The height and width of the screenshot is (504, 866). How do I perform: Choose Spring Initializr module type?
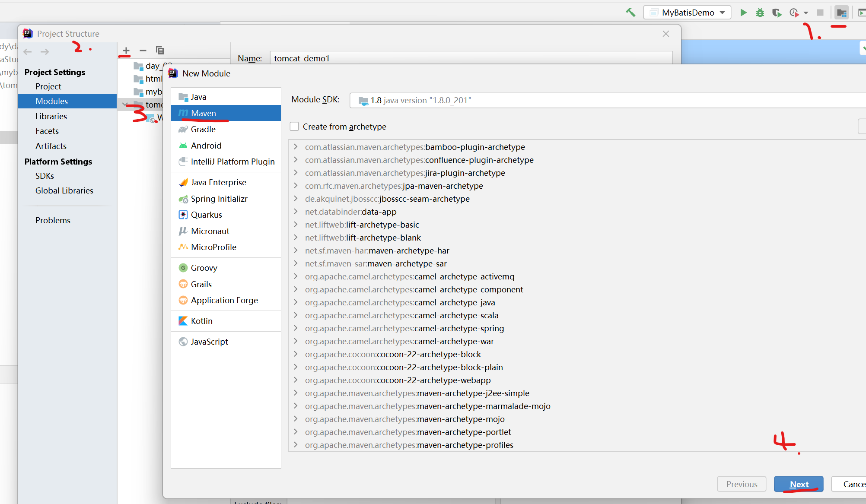coord(226,199)
